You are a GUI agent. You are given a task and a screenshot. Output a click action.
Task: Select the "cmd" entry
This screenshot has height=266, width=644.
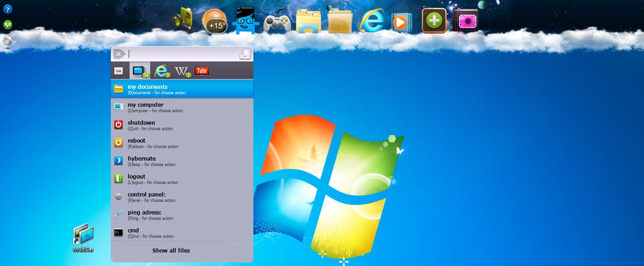(182, 233)
